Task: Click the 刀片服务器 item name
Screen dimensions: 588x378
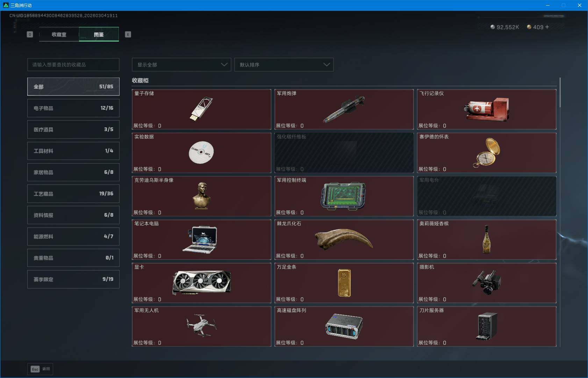Action: pos(432,310)
